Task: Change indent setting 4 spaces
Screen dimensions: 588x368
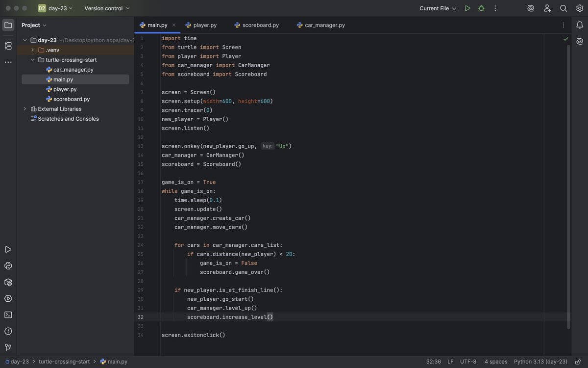Action: click(x=496, y=362)
